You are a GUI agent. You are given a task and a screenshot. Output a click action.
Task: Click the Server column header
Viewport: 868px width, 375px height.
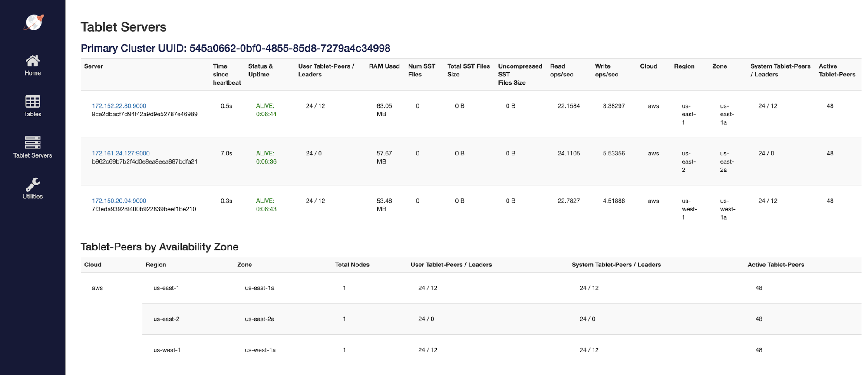(x=93, y=66)
